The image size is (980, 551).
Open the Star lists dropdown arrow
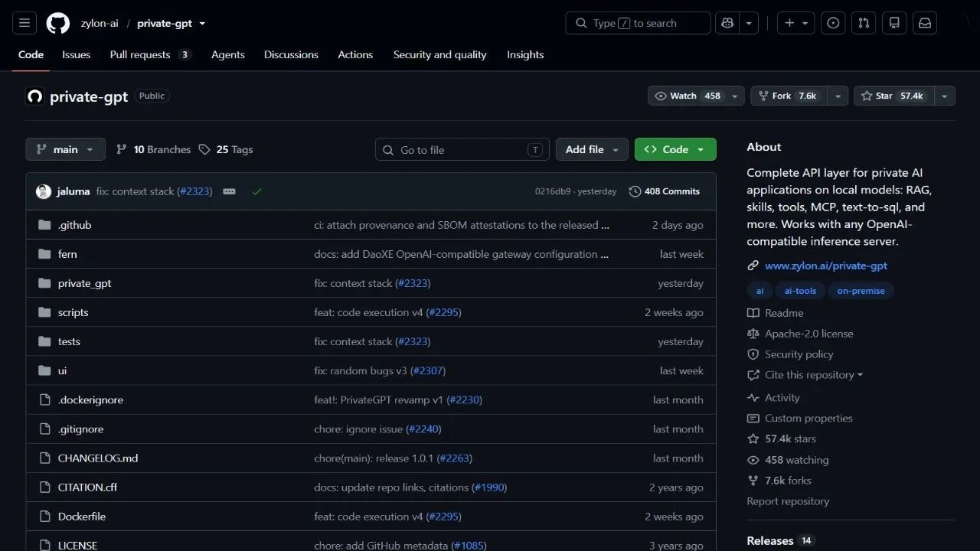pos(945,96)
